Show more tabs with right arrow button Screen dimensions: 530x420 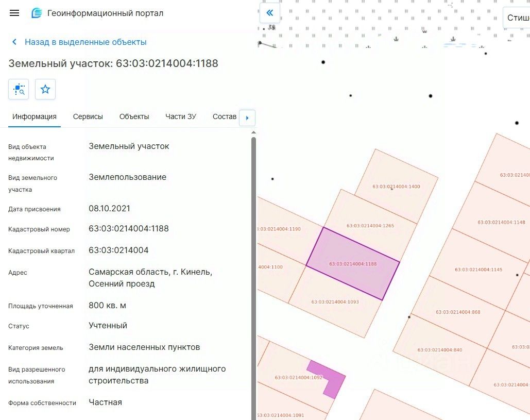247,118
